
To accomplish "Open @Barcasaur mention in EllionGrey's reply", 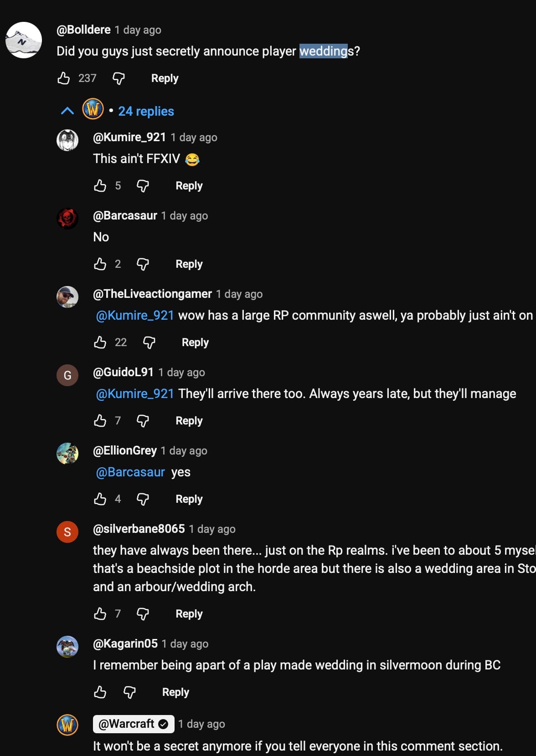I will pos(130,472).
